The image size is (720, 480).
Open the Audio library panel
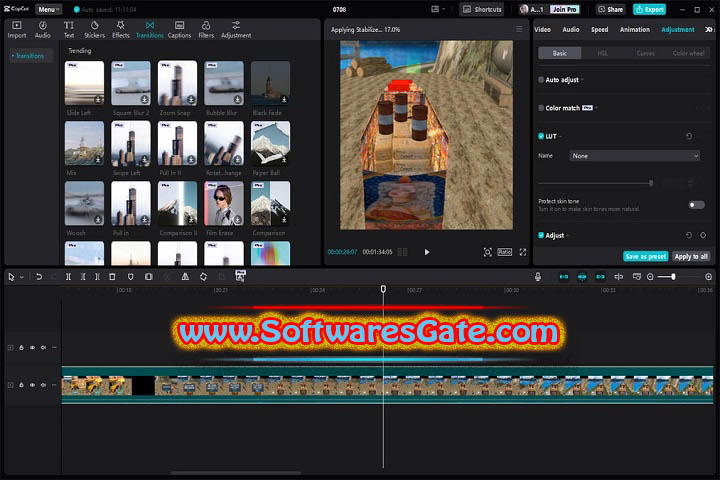tap(43, 30)
